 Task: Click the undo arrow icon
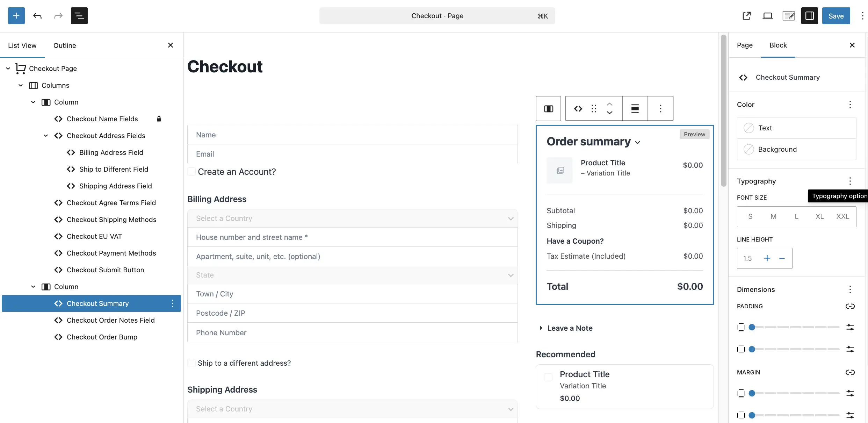(x=37, y=16)
